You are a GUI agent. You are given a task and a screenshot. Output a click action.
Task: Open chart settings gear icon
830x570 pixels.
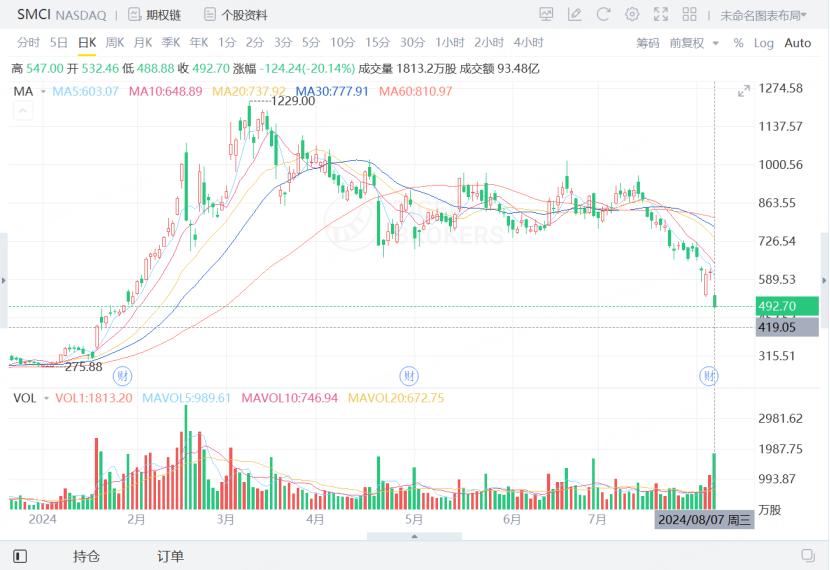point(631,14)
